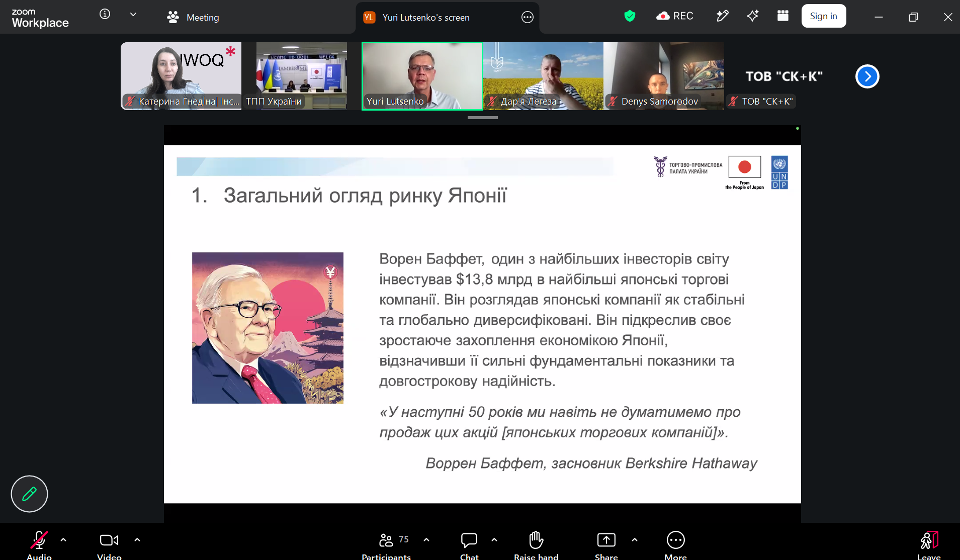Raise hand in the meeting
960x560 pixels.
[536, 545]
